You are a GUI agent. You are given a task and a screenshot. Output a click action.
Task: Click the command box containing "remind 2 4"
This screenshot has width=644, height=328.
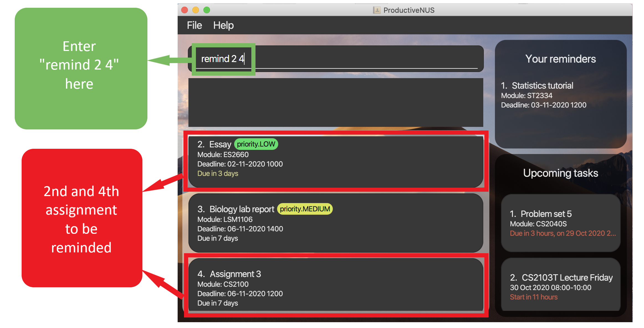coord(336,59)
